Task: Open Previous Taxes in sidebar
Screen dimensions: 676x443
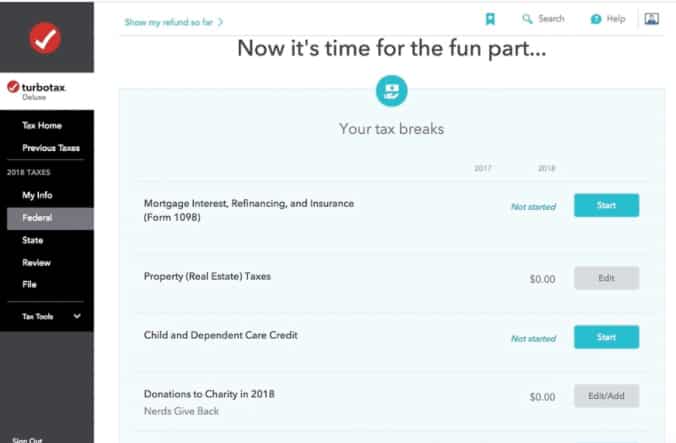Action: pyautogui.click(x=51, y=148)
